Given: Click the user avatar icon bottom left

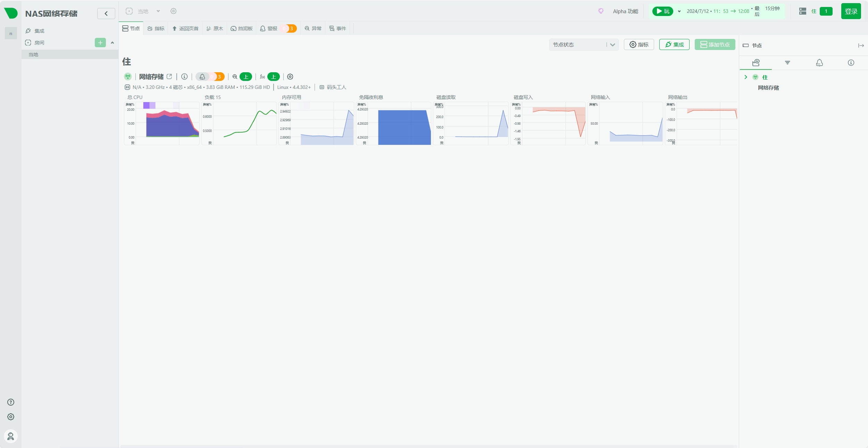Looking at the screenshot, I should [x=11, y=436].
